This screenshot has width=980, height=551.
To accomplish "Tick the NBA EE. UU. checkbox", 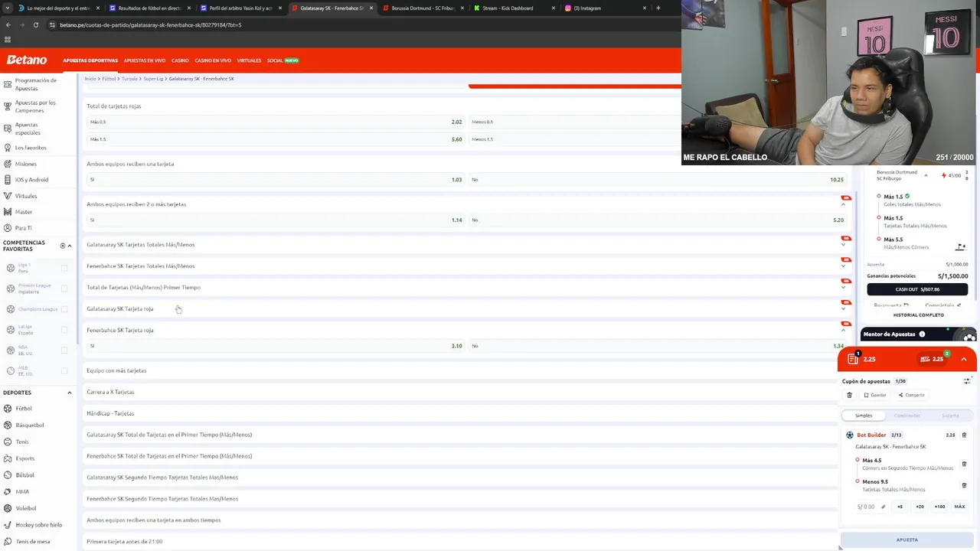I will [x=64, y=350].
